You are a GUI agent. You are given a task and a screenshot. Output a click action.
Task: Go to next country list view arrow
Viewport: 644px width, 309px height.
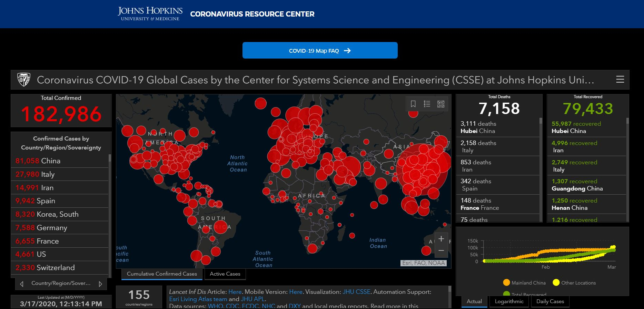point(100,284)
